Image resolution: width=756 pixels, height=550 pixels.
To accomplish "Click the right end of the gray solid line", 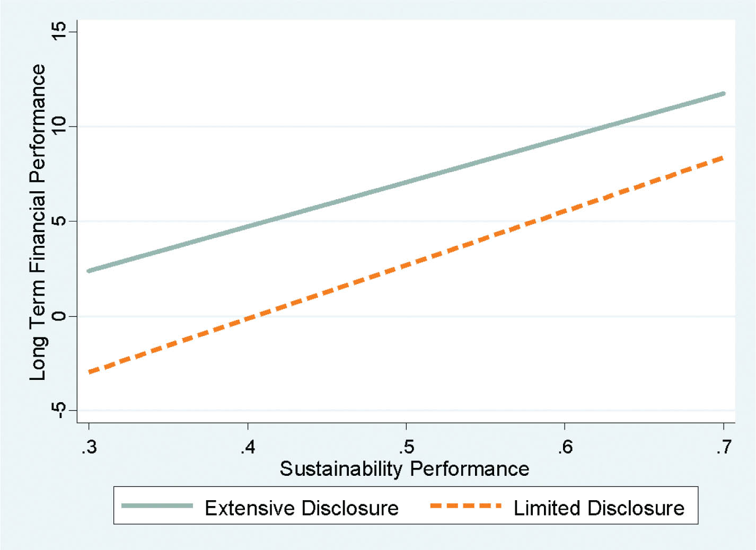I will click(722, 94).
